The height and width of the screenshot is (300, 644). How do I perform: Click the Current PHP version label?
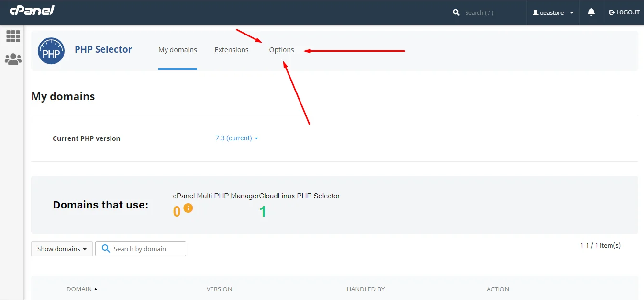pos(87,138)
